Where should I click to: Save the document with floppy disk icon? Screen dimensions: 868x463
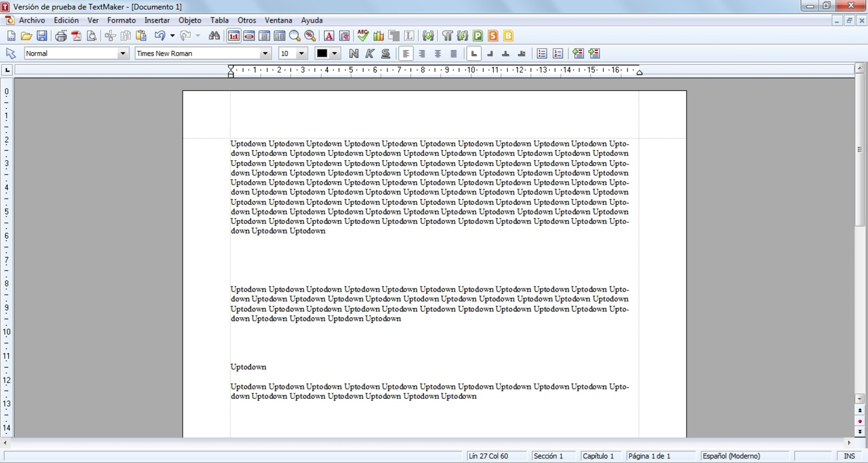coord(42,36)
